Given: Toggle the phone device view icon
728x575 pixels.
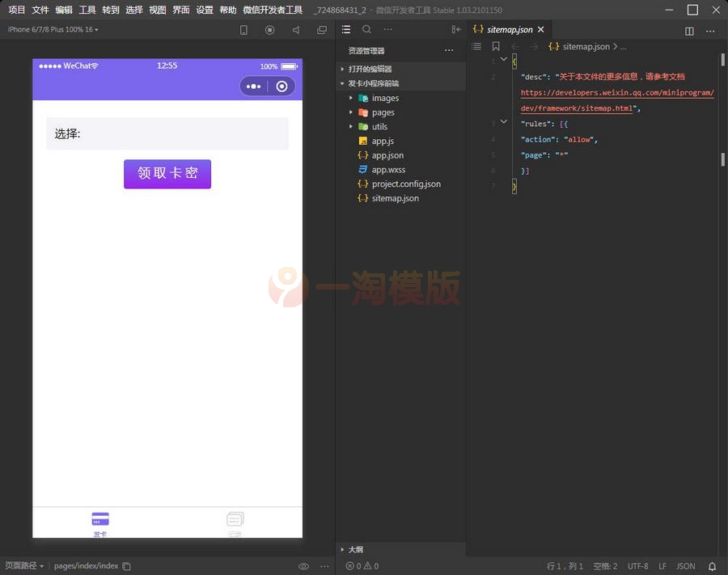Looking at the screenshot, I should tap(243, 30).
